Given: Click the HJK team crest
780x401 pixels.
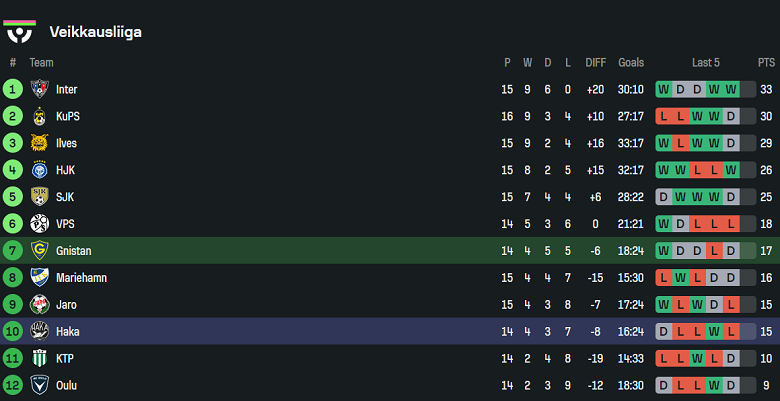Looking at the screenshot, I should click(40, 170).
